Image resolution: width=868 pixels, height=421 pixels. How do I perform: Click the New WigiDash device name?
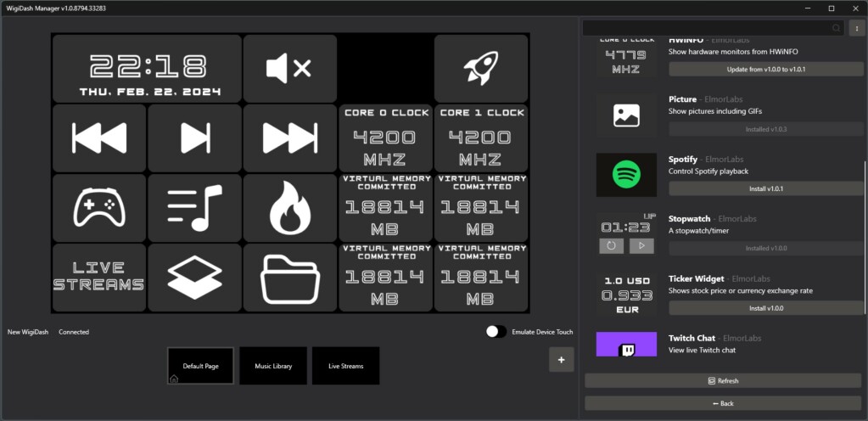pos(28,332)
